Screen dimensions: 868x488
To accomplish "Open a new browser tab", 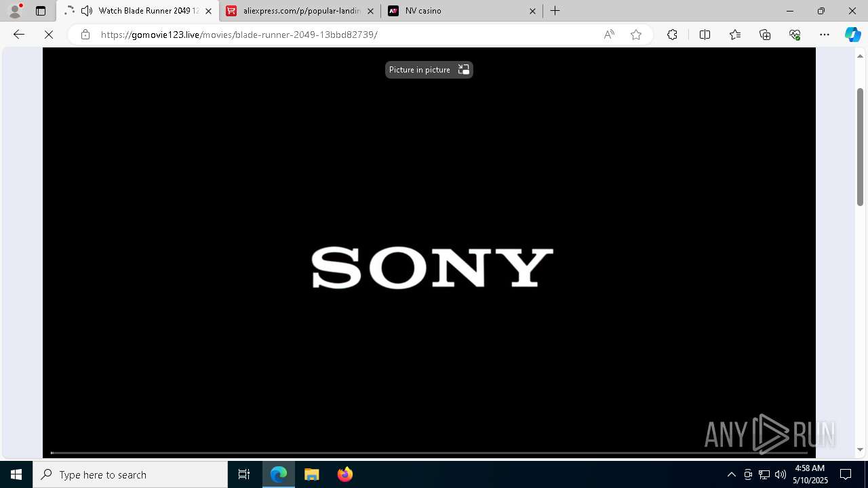I will point(555,11).
